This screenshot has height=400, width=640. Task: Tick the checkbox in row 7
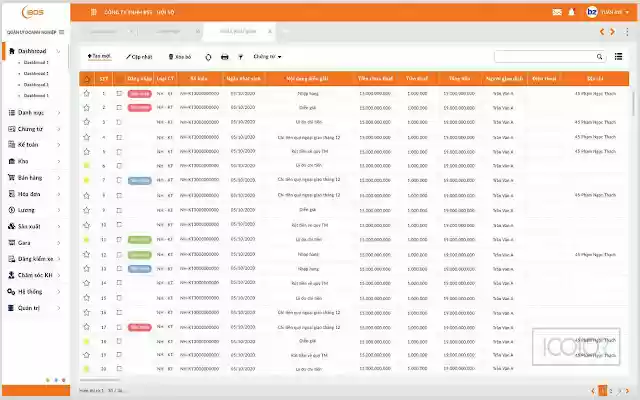[119, 180]
